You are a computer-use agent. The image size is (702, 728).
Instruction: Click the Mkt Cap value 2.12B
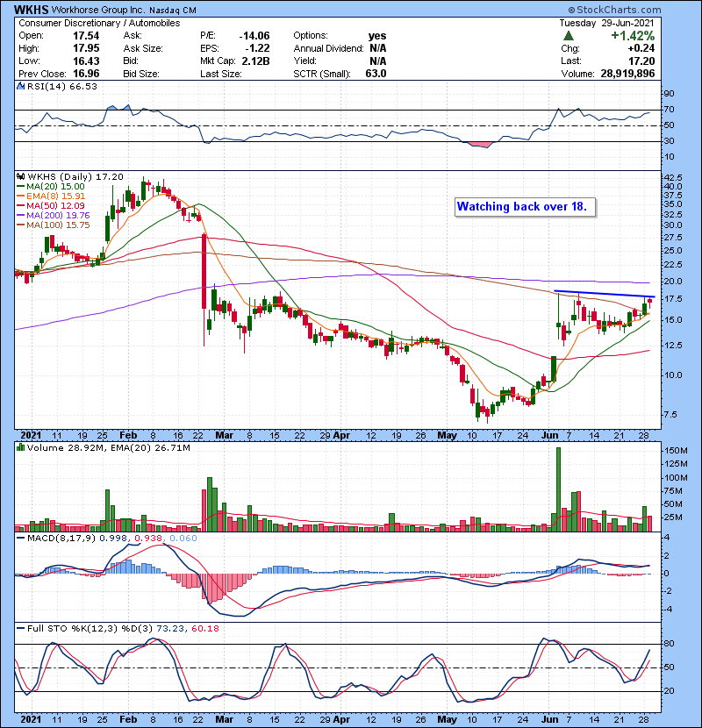click(255, 61)
